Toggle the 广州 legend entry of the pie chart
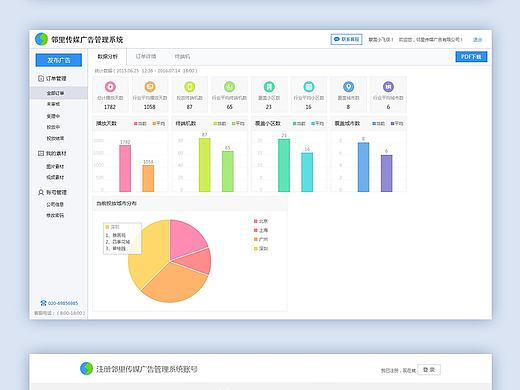The height and width of the screenshot is (390, 520). pos(261,239)
